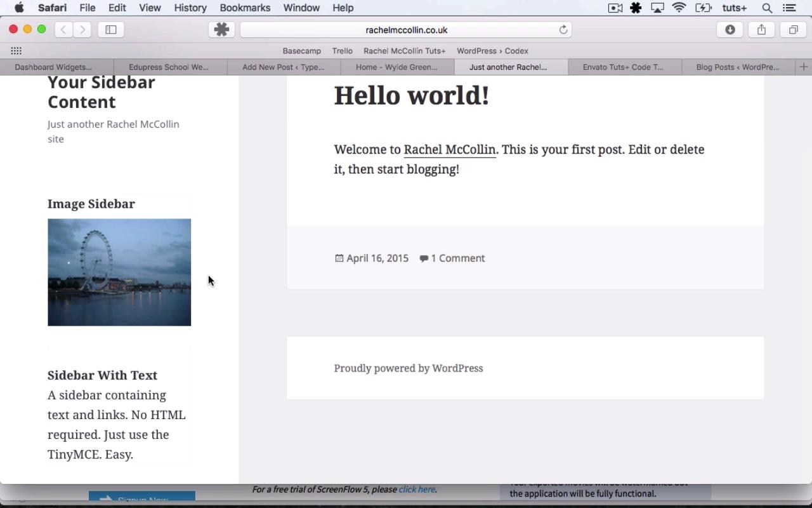
Task: Show downloads with the download arrow button
Action: [x=730, y=29]
